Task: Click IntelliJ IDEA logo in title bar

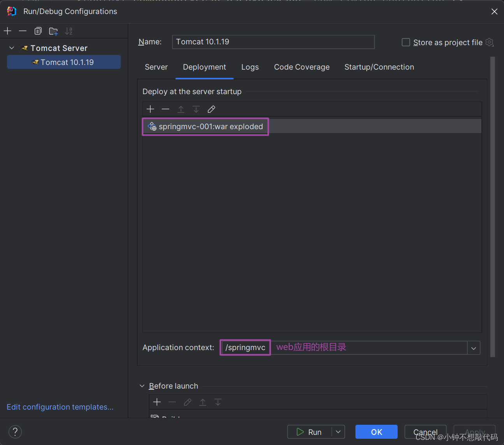Action: pos(12,11)
